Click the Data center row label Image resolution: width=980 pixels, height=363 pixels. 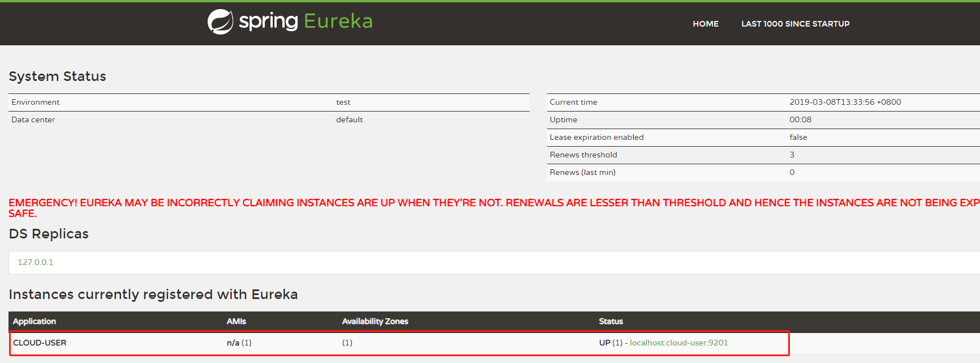click(33, 119)
